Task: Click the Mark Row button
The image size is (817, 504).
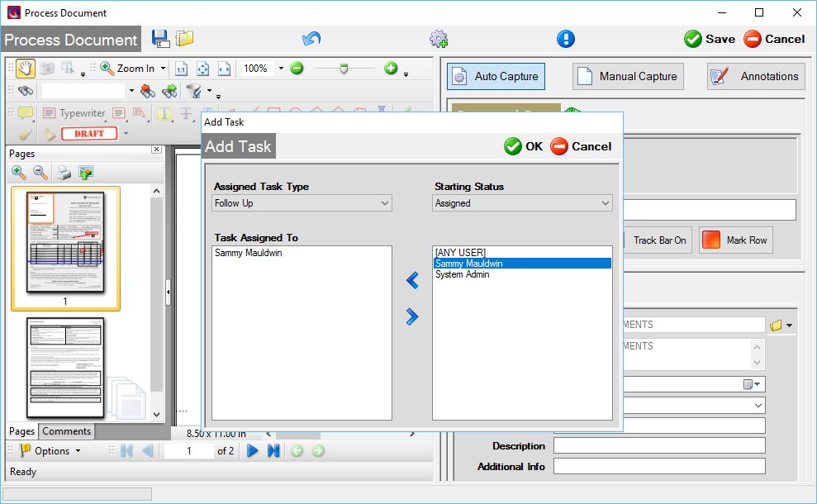Action: pyautogui.click(x=735, y=240)
